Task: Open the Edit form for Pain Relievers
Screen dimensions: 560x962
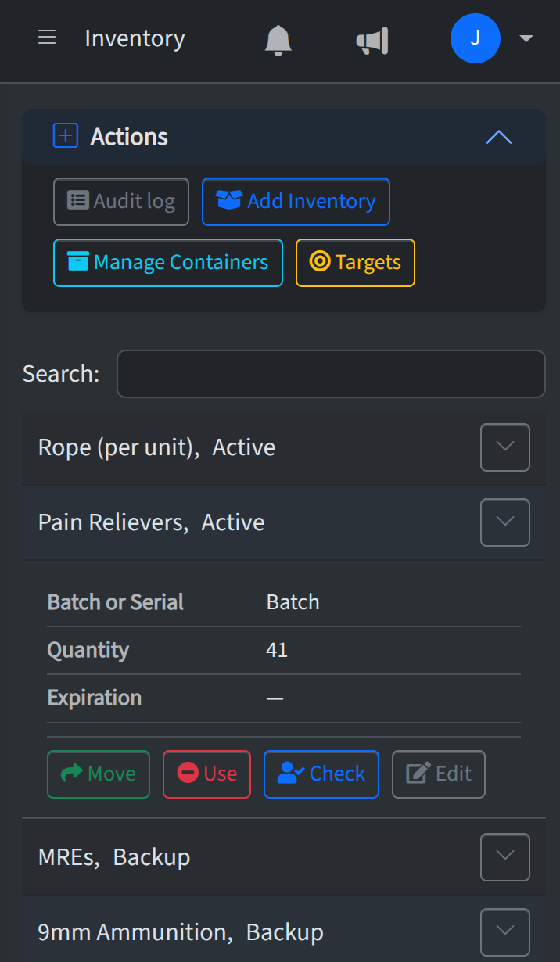Action: [x=438, y=774]
